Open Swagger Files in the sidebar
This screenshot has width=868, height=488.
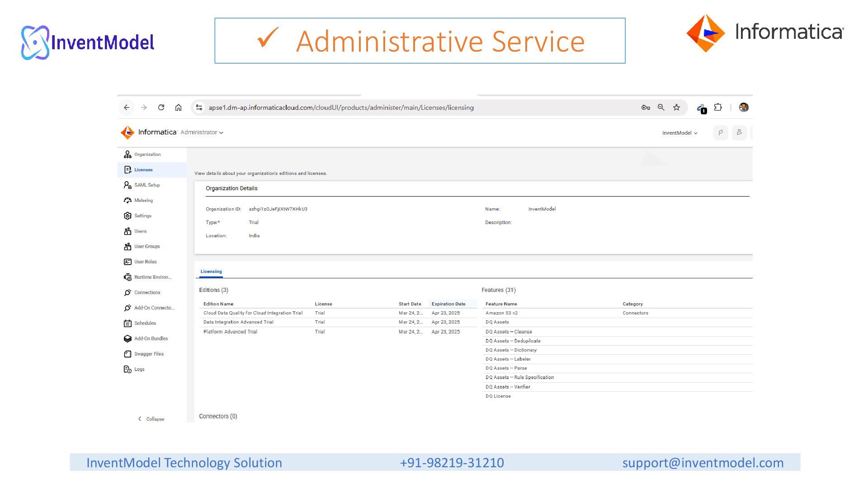click(x=152, y=354)
